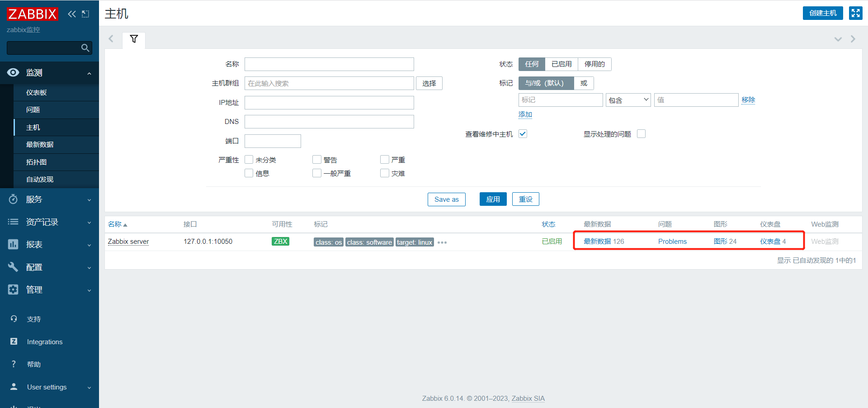868x408 pixels.
Task: Open 最新数据 in the sidebar
Action: [x=56, y=145]
